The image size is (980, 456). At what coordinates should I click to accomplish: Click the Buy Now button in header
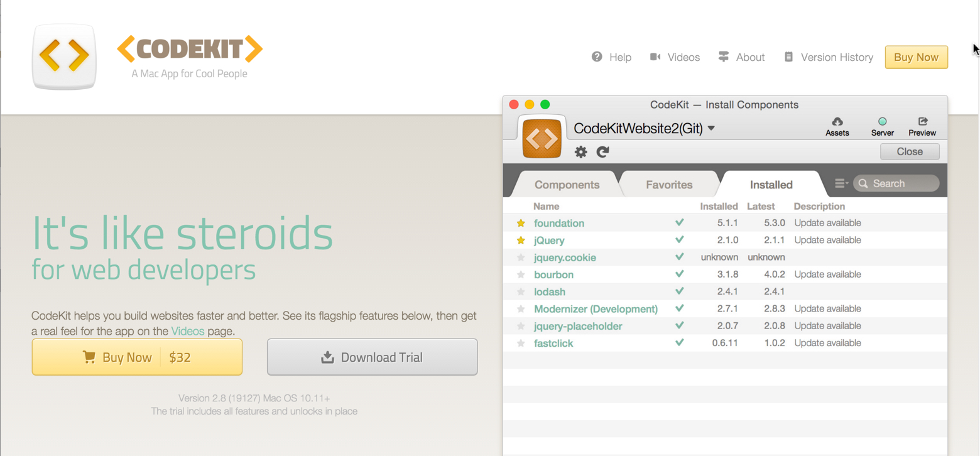[x=916, y=57]
